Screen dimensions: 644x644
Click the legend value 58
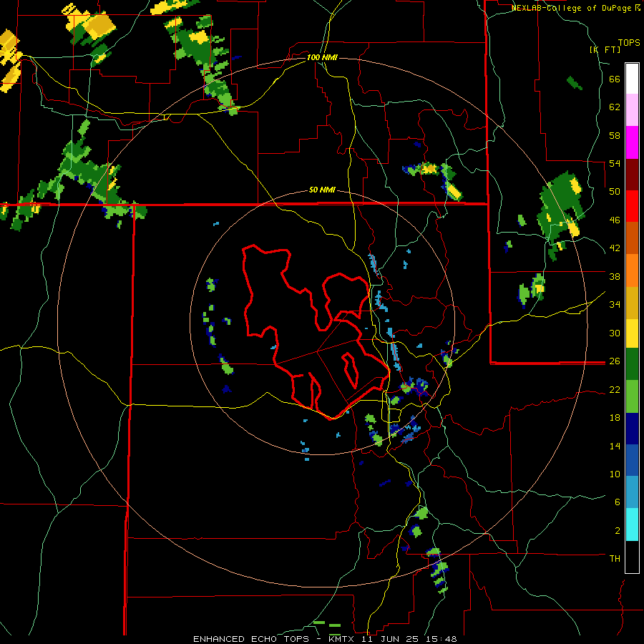click(x=615, y=135)
